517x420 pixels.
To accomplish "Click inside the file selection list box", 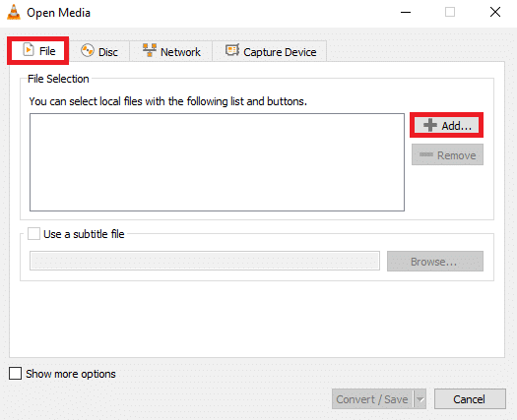I will point(217,162).
